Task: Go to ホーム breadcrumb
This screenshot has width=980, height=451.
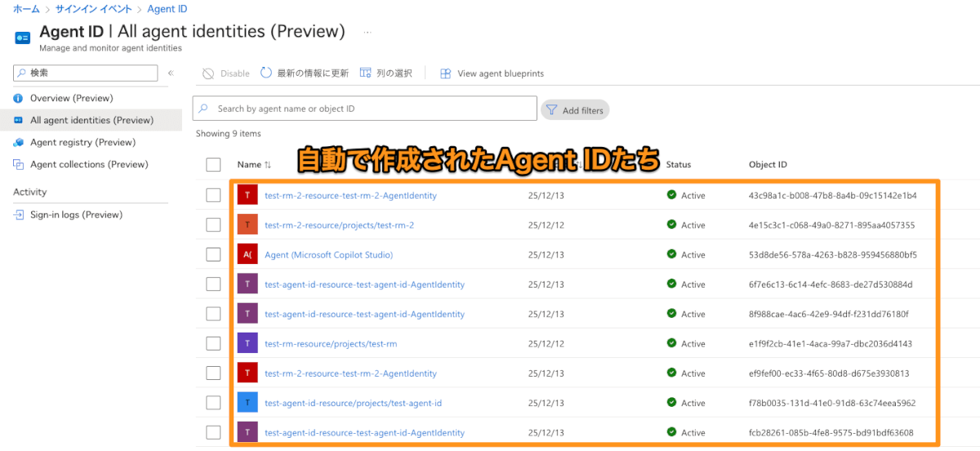Action: [26, 9]
